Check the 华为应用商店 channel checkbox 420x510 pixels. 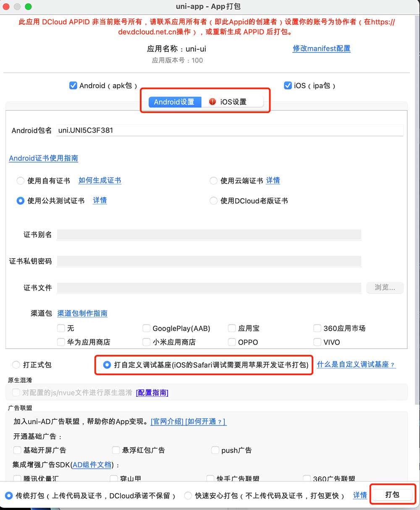(x=61, y=342)
